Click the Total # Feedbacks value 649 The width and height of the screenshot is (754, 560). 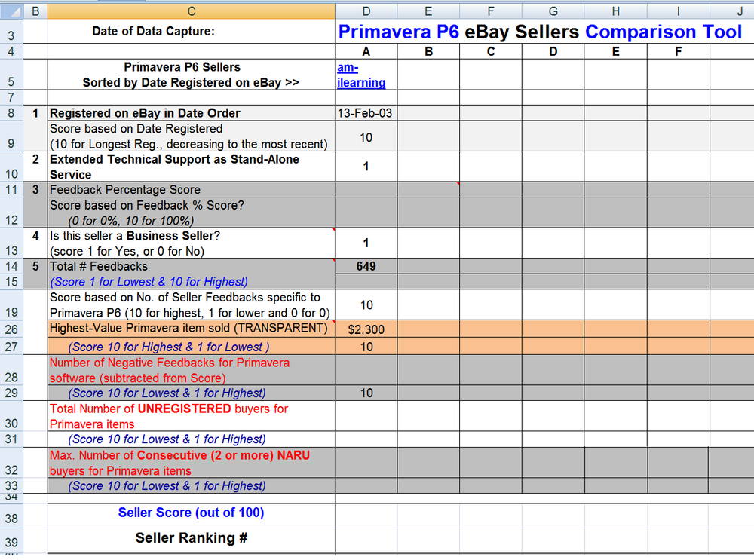tap(366, 266)
